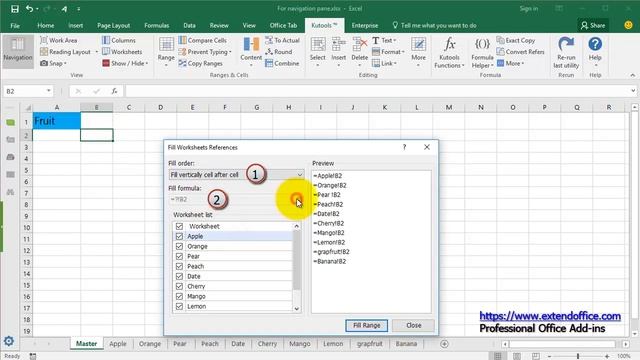640x360 pixels.
Task: Expand the Prevent Typing dropdown
Action: pyautogui.click(x=230, y=52)
